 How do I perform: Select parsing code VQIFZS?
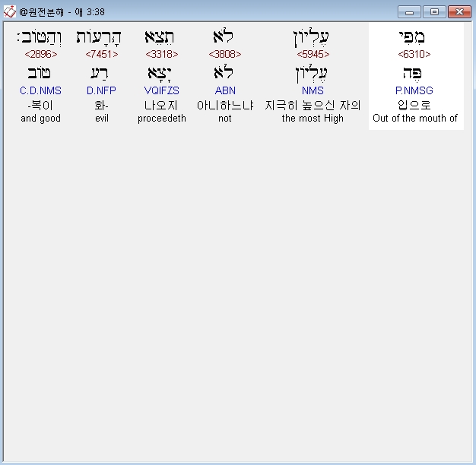(162, 90)
